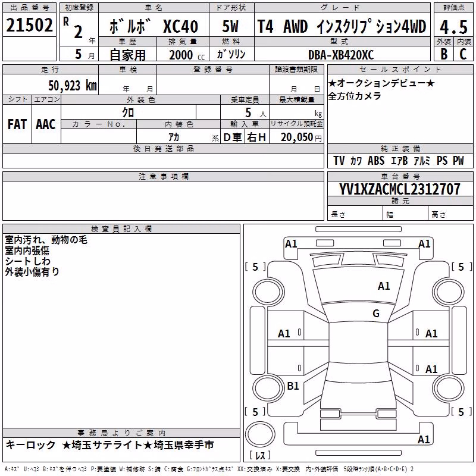Click the A1 mark on rear bumper
The image size is (476, 476).
pos(424,439)
